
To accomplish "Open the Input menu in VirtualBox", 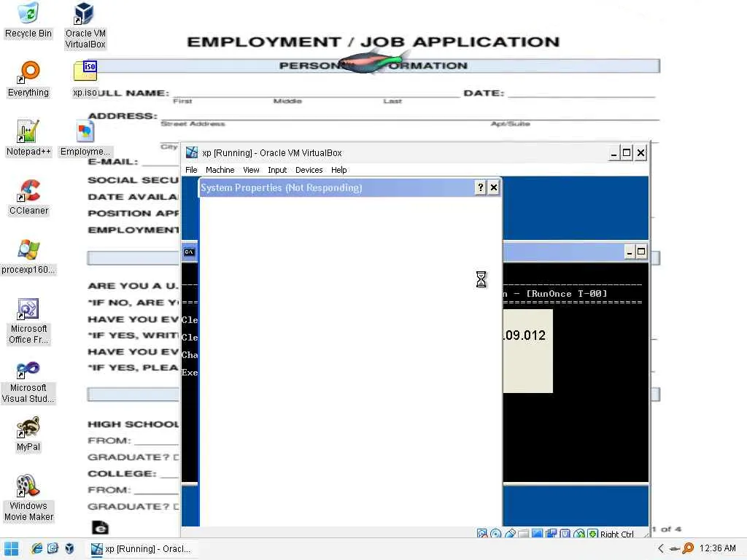I will pos(277,170).
